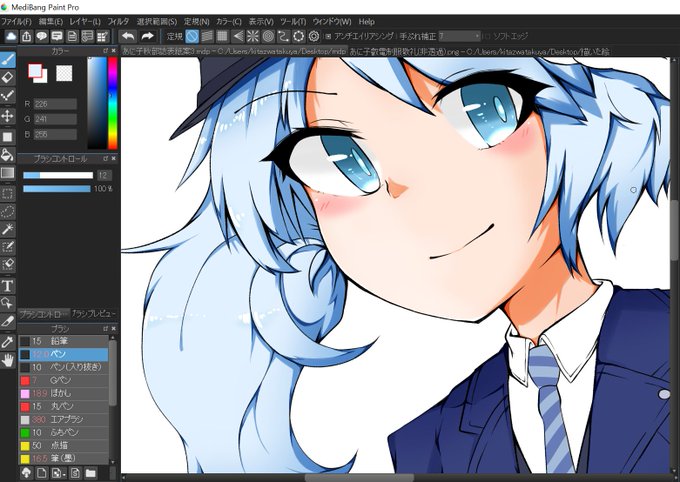The width and height of the screenshot is (680, 482).
Task: Click the Redo arrow in toolbar
Action: (x=147, y=36)
